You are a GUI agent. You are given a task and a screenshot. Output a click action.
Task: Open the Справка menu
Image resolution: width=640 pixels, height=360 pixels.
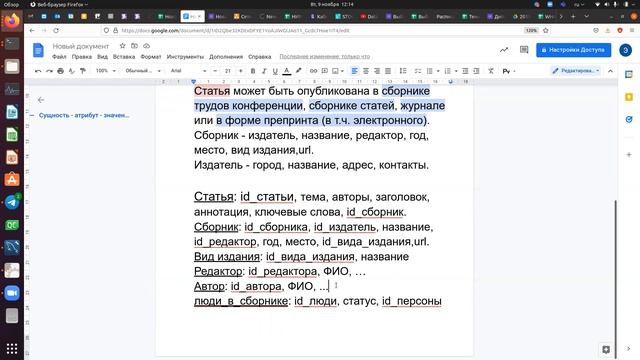click(260, 57)
